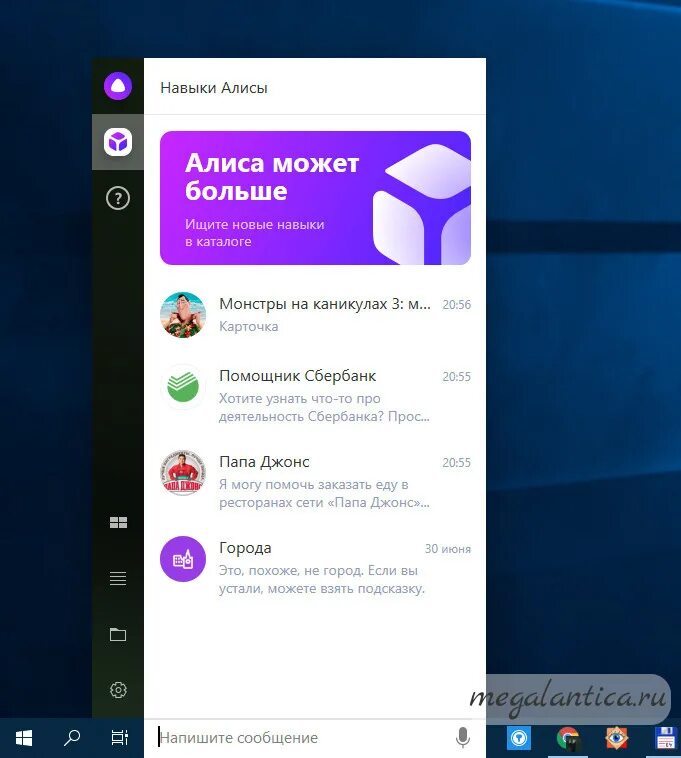The height and width of the screenshot is (758, 681).
Task: Open the Монстры на каникулах 3 chat
Action: tap(315, 315)
